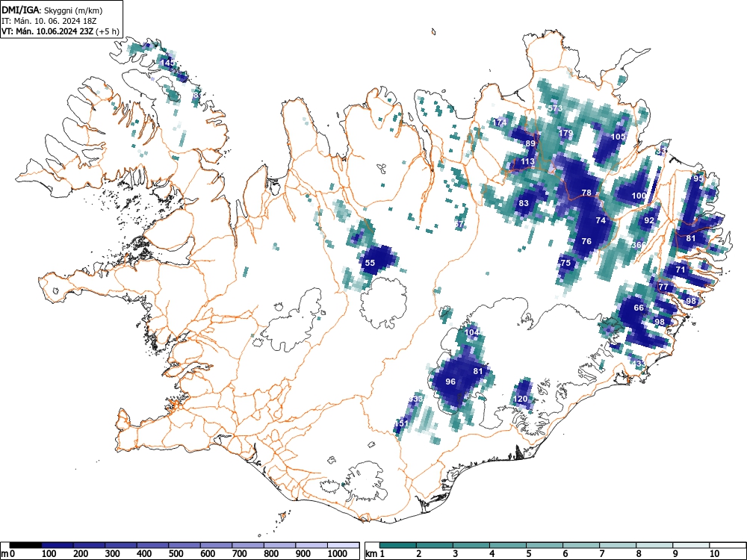Click the '800' label in the metre legend
The height and width of the screenshot is (560, 747).
(x=272, y=553)
